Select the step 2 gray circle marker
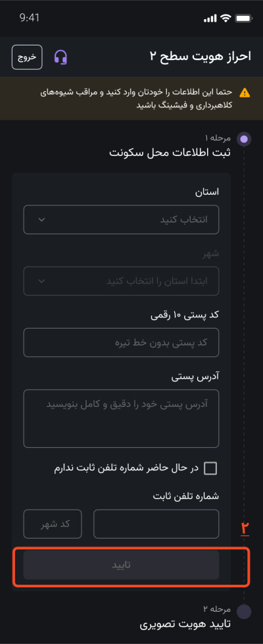This screenshot has width=263, height=644. (x=244, y=612)
